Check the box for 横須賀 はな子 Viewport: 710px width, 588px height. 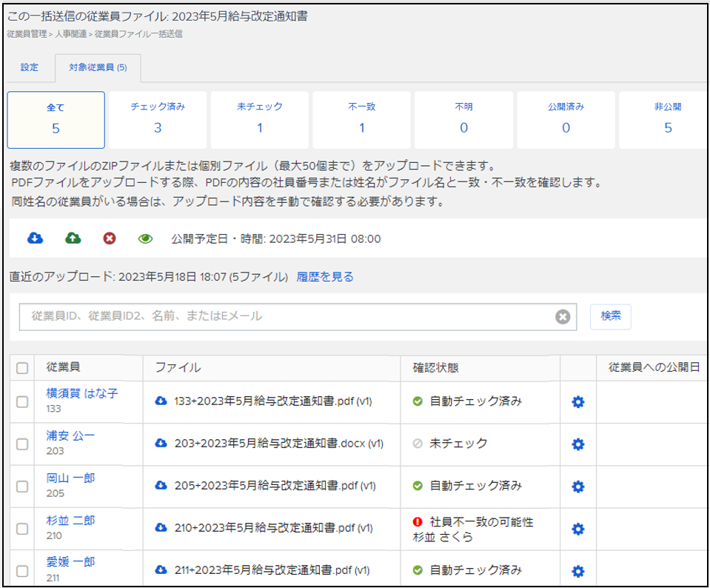tap(22, 402)
